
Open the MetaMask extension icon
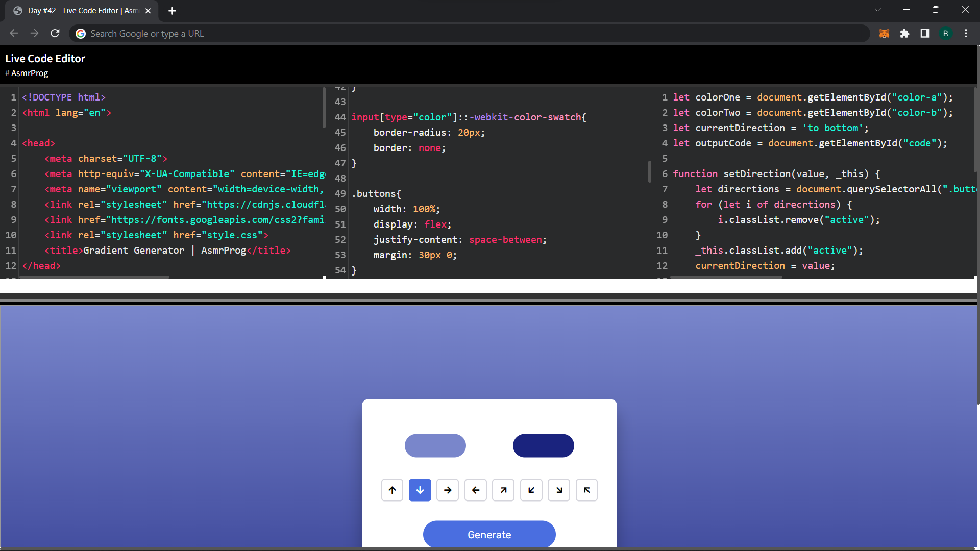pos(884,33)
